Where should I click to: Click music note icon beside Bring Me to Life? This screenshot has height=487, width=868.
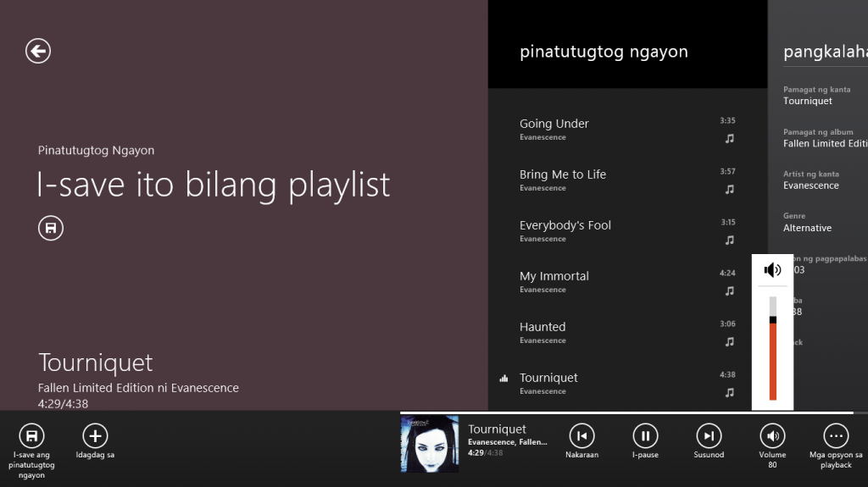(x=730, y=189)
